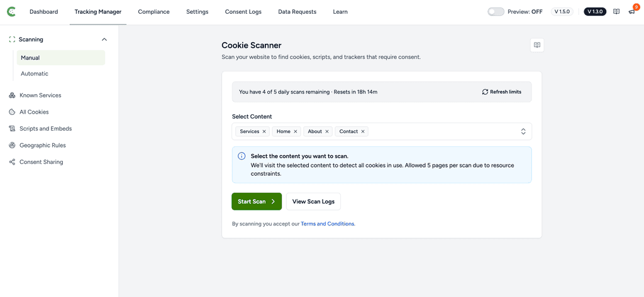Go to the Settings tab
Image resolution: width=644 pixels, height=297 pixels.
[197, 12]
